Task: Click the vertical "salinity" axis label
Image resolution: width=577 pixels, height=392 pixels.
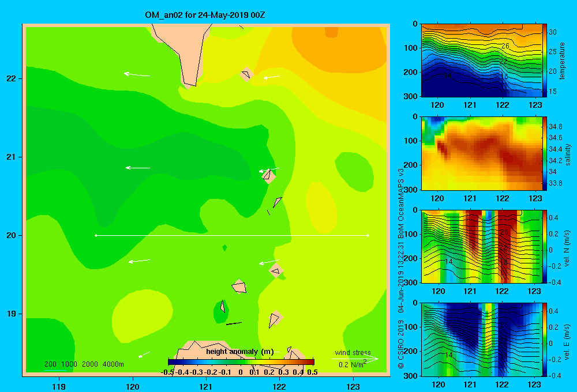Action: (568, 154)
